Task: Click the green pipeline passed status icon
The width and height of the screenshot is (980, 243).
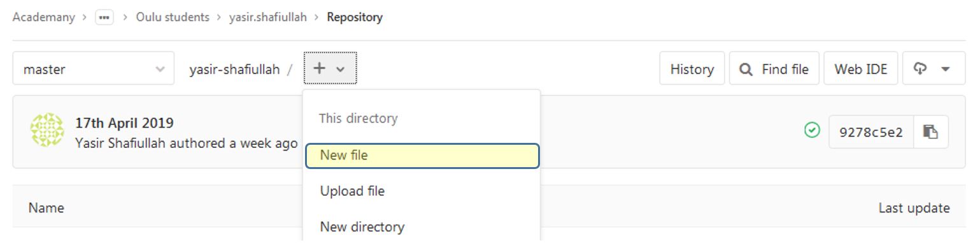Action: point(812,131)
